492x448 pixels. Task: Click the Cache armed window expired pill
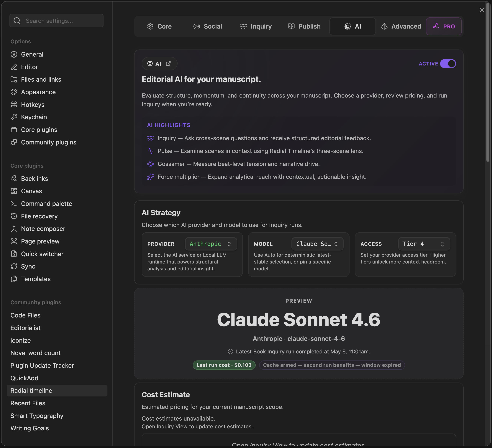coord(332,365)
